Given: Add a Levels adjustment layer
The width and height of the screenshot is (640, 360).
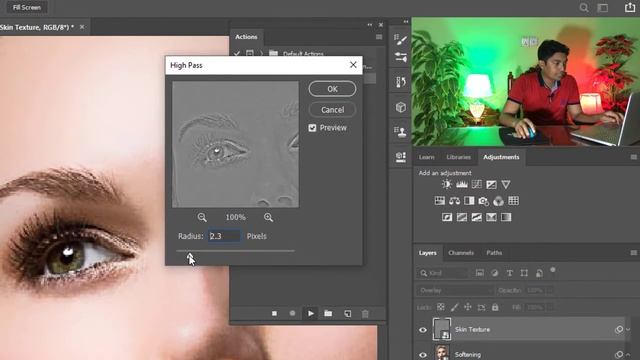Looking at the screenshot, I should click(462, 184).
